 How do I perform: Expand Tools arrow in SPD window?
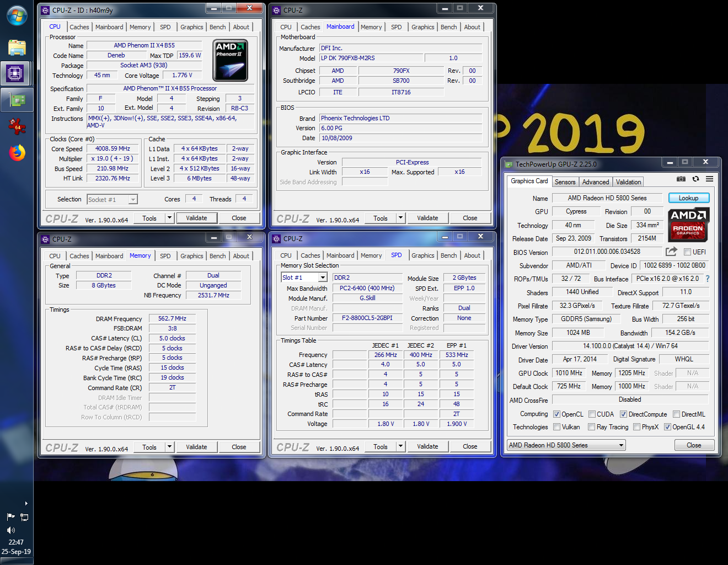pyautogui.click(x=400, y=446)
